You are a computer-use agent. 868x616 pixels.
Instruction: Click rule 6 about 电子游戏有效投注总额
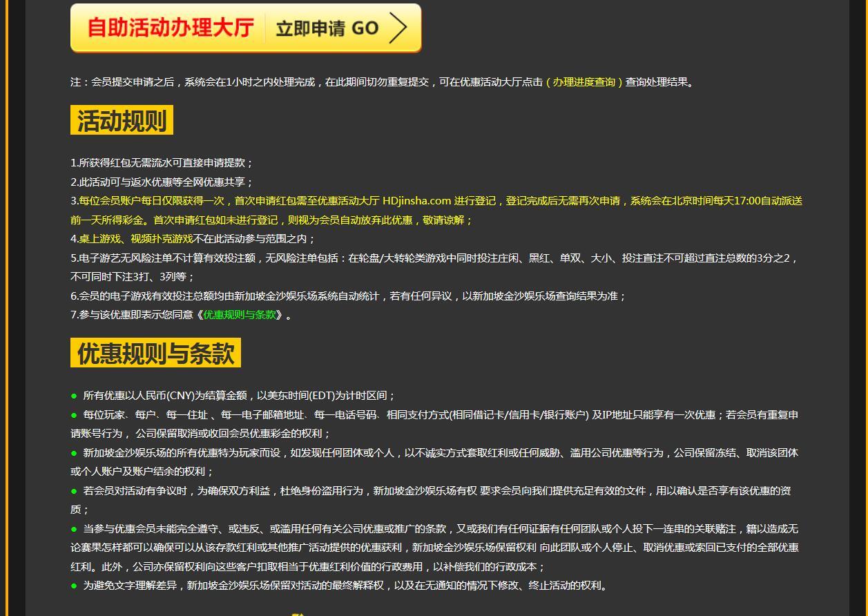click(348, 296)
